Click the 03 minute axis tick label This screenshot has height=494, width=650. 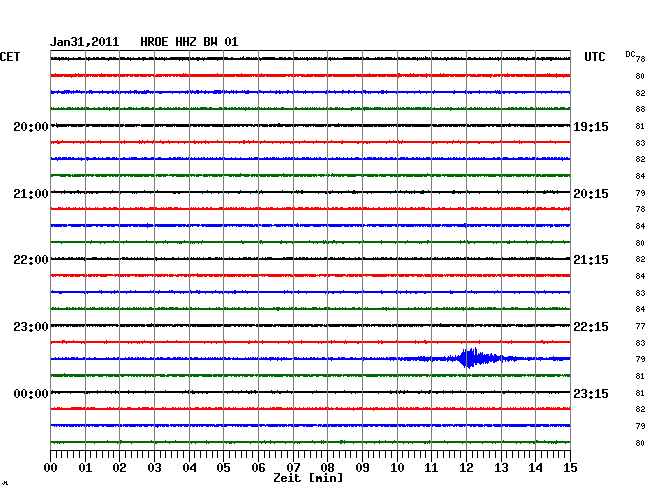point(154,467)
